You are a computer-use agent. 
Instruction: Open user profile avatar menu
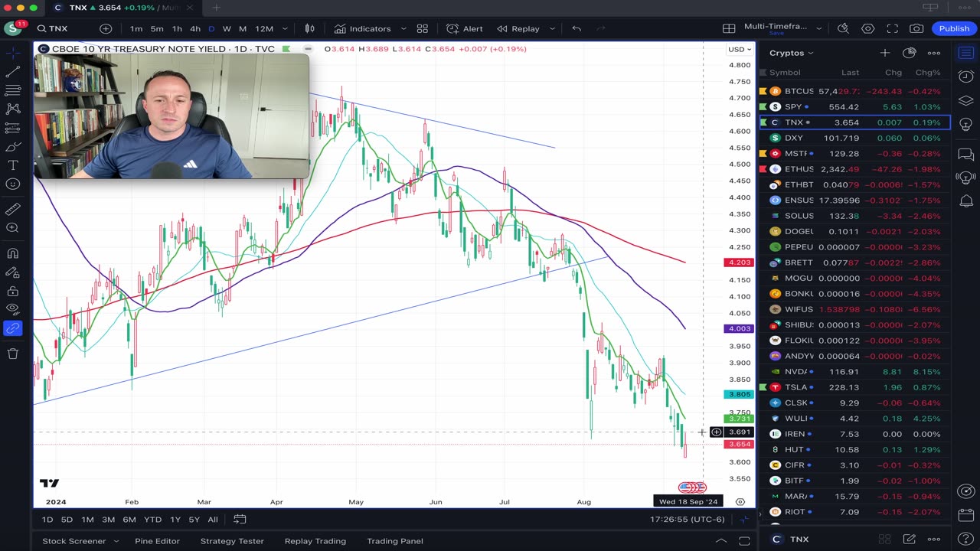pyautogui.click(x=12, y=28)
